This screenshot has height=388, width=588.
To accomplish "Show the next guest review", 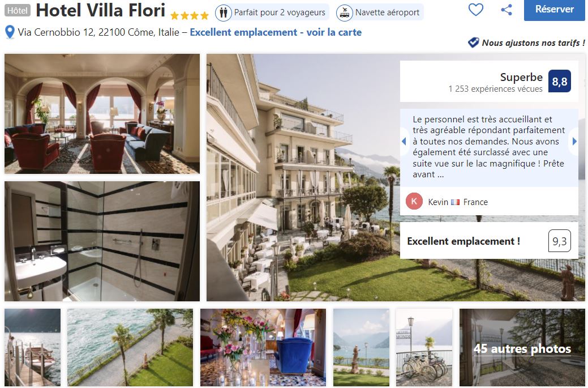I will (574, 142).
